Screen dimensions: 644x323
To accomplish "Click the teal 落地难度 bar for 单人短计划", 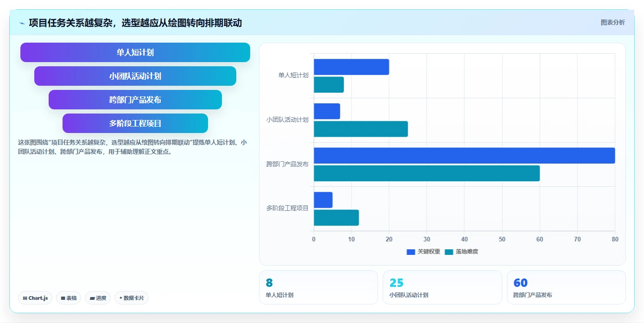I will (329, 85).
